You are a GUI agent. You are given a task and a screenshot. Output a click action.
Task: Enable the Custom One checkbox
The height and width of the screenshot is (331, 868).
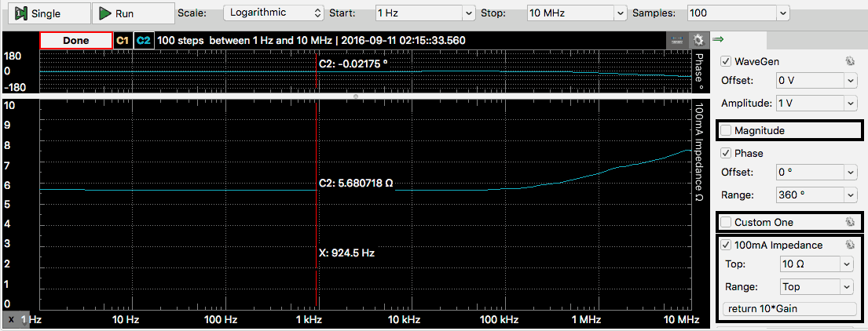tap(727, 222)
